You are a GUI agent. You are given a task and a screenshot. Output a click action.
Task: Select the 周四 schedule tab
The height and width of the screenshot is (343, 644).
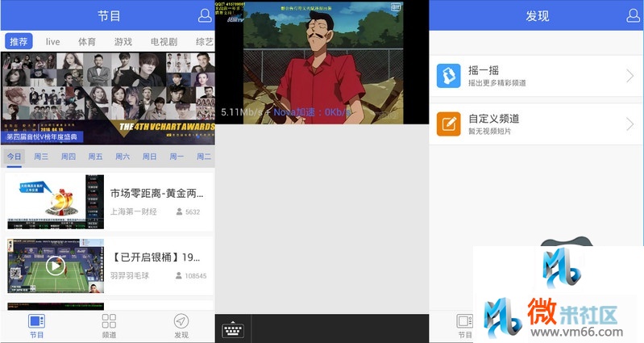point(69,157)
